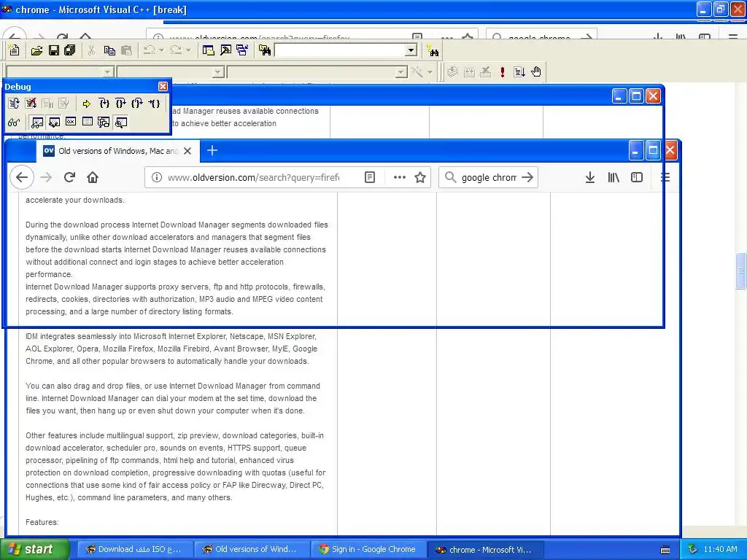Image resolution: width=747 pixels, height=560 pixels.
Task: Click the oldversion.com URL address field
Action: click(x=253, y=178)
